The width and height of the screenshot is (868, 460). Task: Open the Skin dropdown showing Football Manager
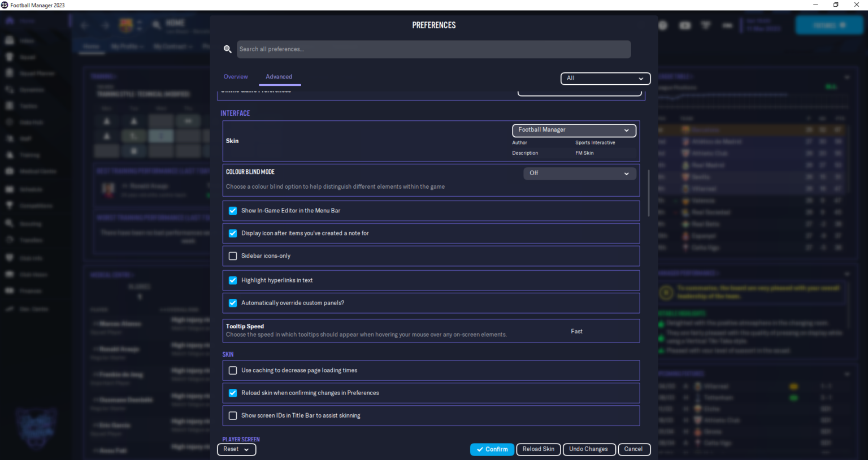pyautogui.click(x=574, y=130)
